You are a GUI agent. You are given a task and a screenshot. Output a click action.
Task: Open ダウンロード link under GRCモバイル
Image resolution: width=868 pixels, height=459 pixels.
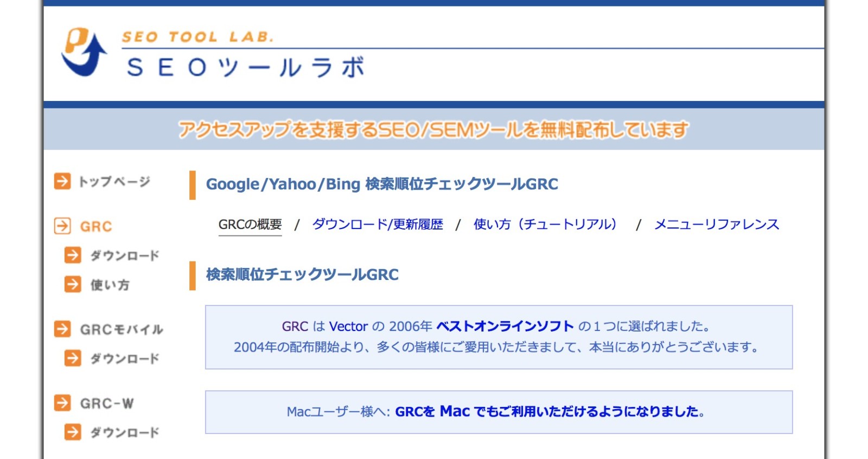pyautogui.click(x=125, y=359)
